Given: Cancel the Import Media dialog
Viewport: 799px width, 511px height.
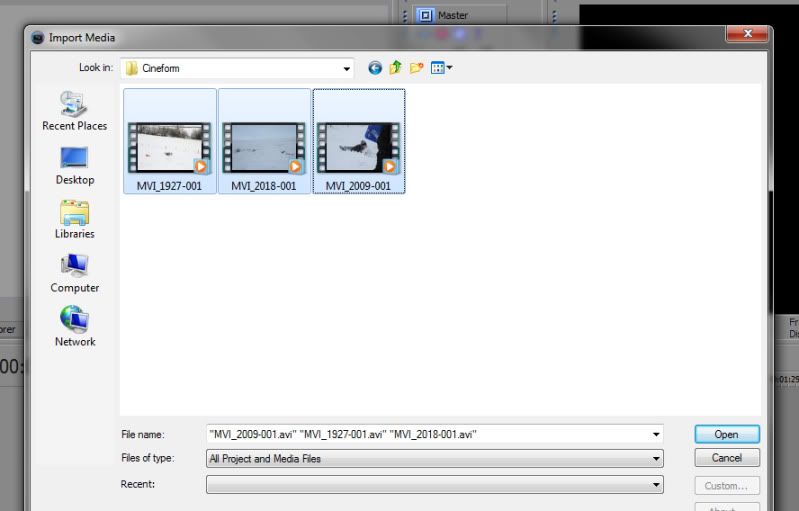Looking at the screenshot, I should [x=726, y=458].
